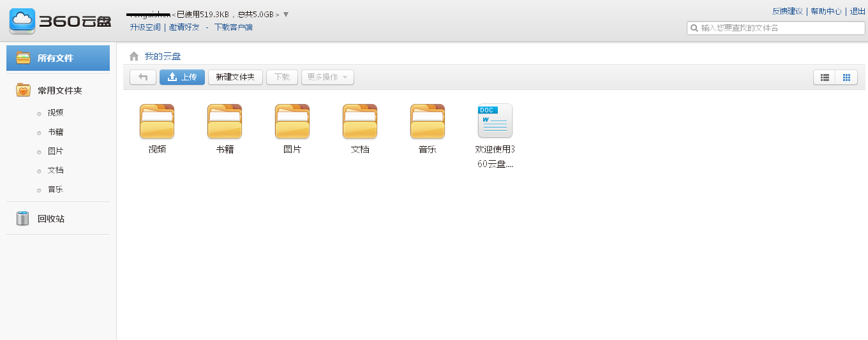Open the 图片 folder icon in file grid
The width and height of the screenshot is (868, 340).
tap(292, 121)
